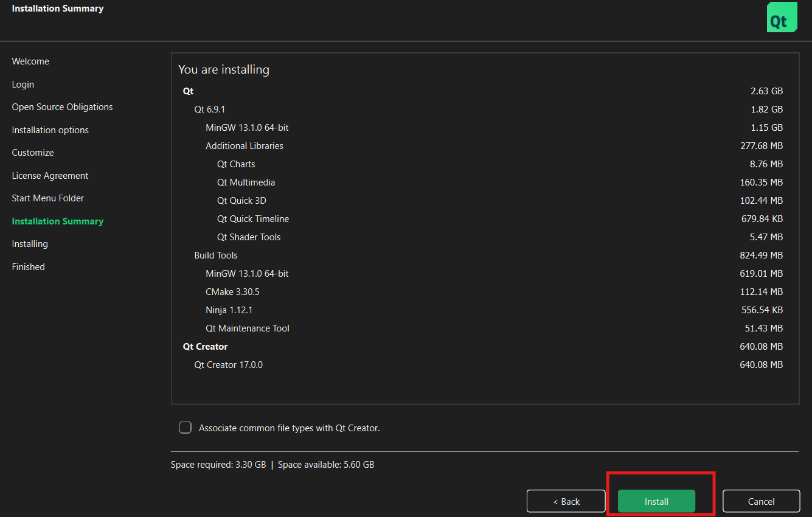
Task: Enable associating file types with Qt Creator
Action: tap(186, 428)
